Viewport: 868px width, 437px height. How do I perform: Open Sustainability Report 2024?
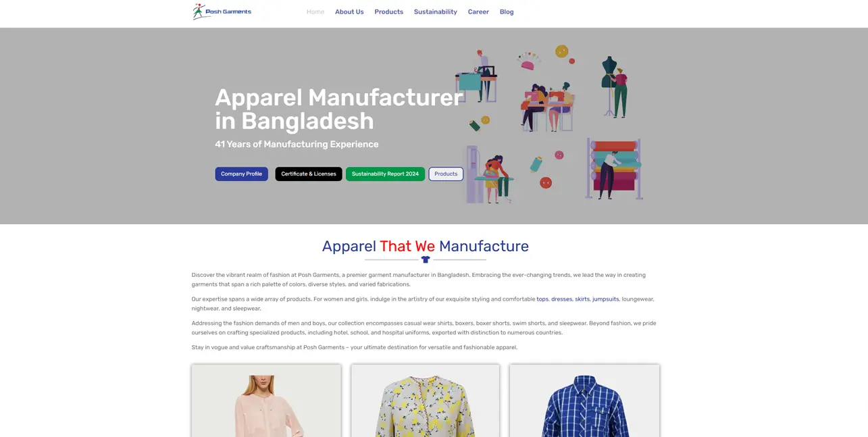[x=385, y=174]
